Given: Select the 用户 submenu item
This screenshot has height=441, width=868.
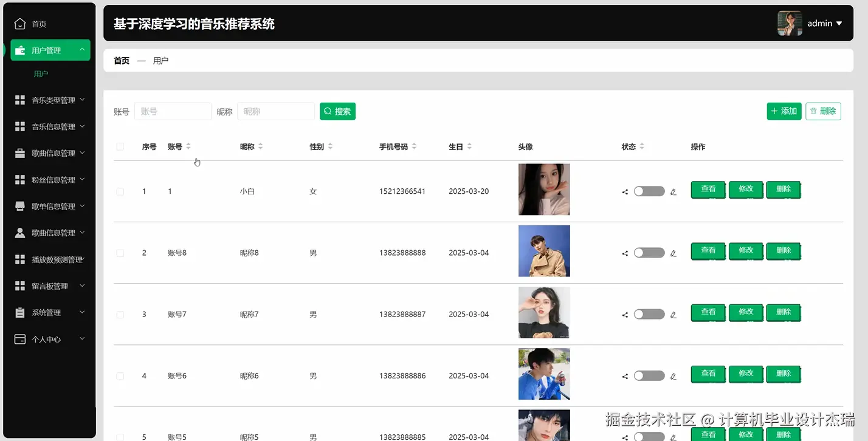Looking at the screenshot, I should (x=41, y=74).
